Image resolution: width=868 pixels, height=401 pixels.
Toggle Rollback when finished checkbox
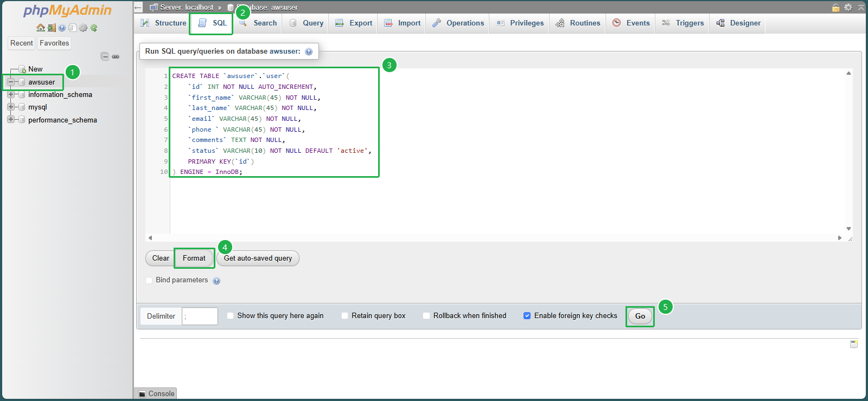click(x=426, y=316)
